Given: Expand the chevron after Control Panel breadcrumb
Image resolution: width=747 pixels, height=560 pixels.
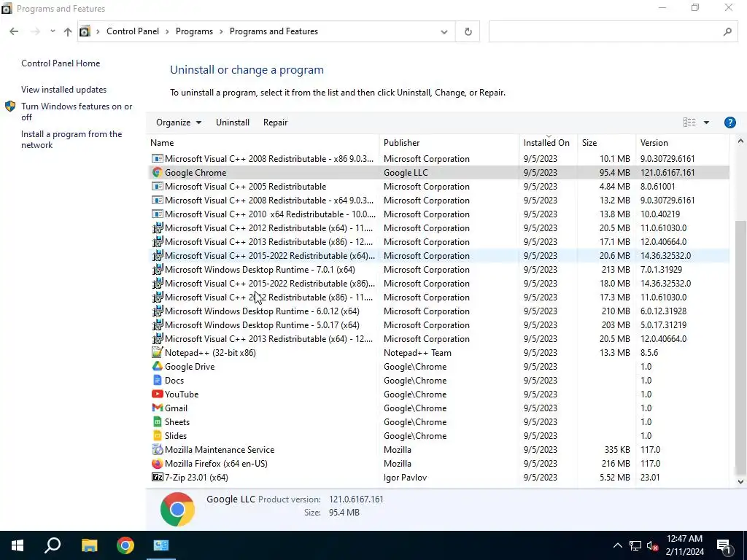Looking at the screenshot, I should 167,31.
